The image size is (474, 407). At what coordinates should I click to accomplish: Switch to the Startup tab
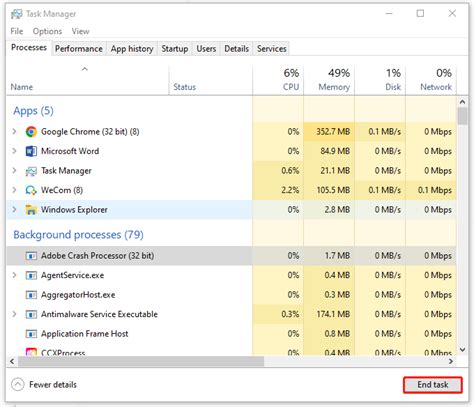(175, 49)
